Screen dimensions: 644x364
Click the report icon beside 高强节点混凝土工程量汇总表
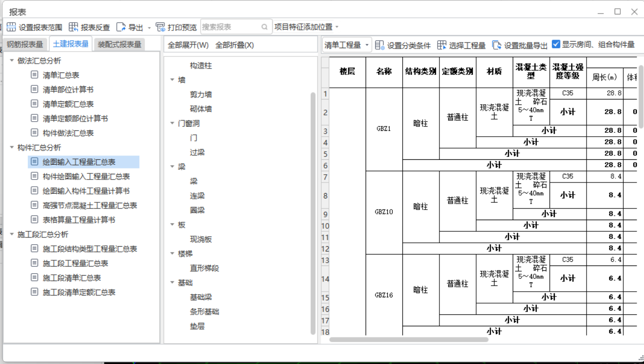pyautogui.click(x=34, y=205)
